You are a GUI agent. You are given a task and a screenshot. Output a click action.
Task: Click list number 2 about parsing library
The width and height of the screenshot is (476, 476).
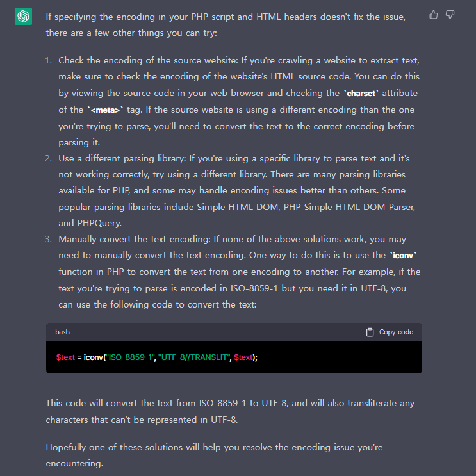[49, 158]
